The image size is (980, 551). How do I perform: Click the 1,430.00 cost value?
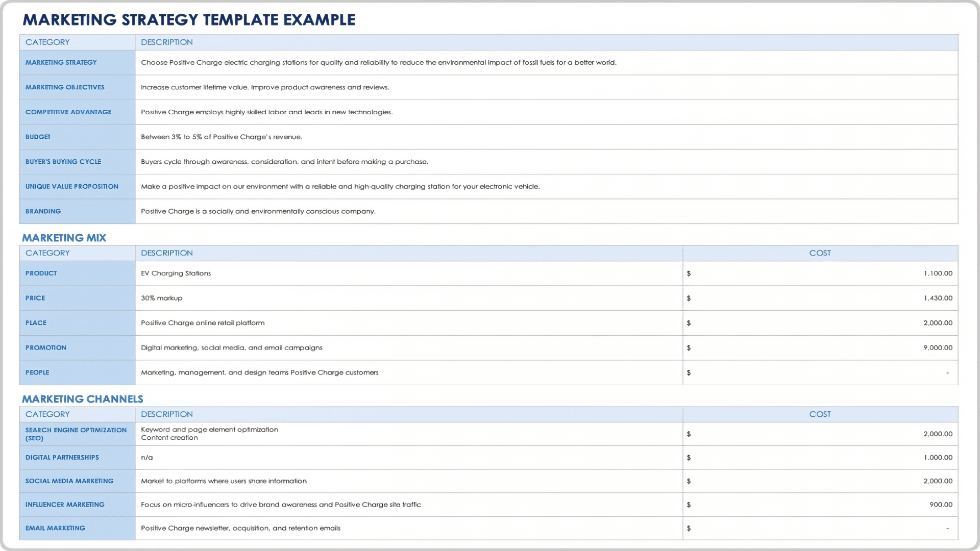(938, 298)
